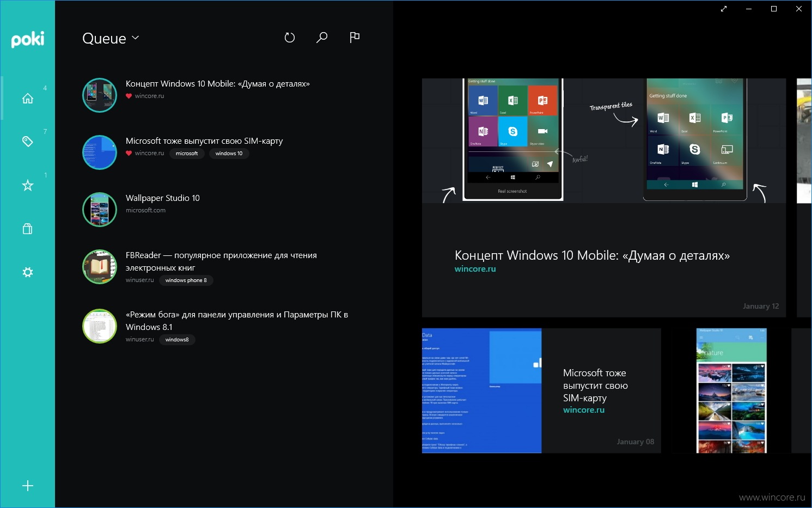Click the FBReader book round thumbnail
812x508 pixels.
(x=100, y=267)
